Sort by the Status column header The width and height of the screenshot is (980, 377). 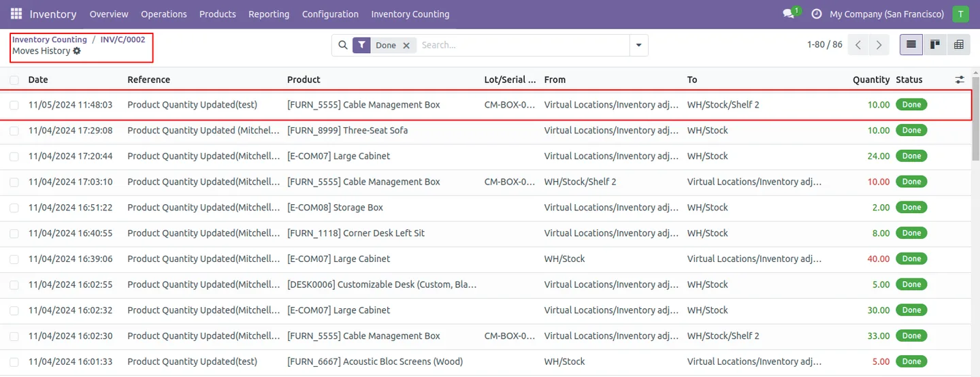click(909, 80)
